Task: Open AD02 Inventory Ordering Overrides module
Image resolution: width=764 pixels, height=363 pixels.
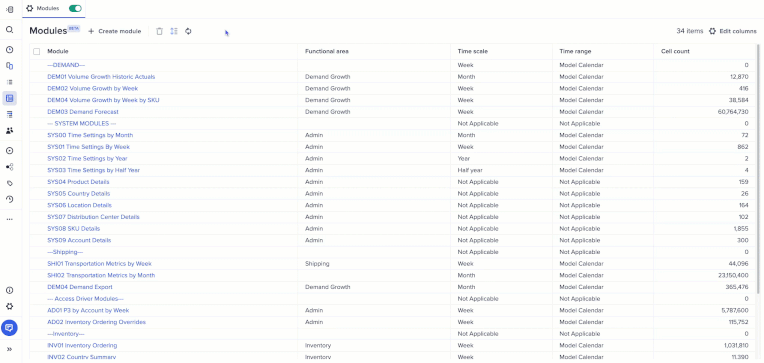Action: click(x=96, y=322)
